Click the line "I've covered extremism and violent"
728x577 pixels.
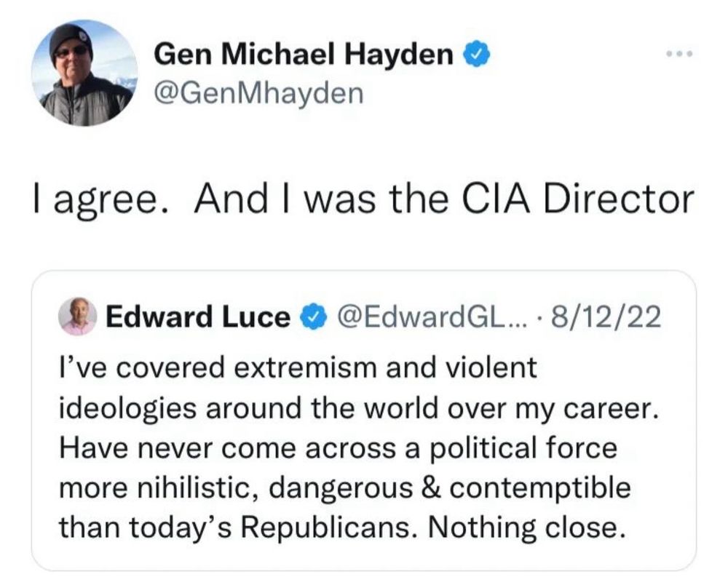pyautogui.click(x=297, y=368)
